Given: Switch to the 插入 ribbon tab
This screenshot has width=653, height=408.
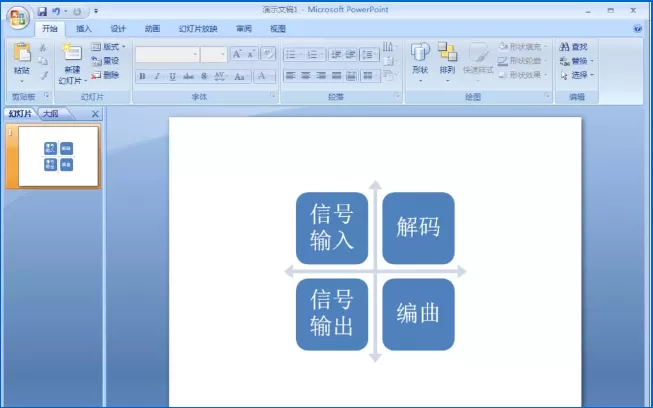Looking at the screenshot, I should pos(84,29).
